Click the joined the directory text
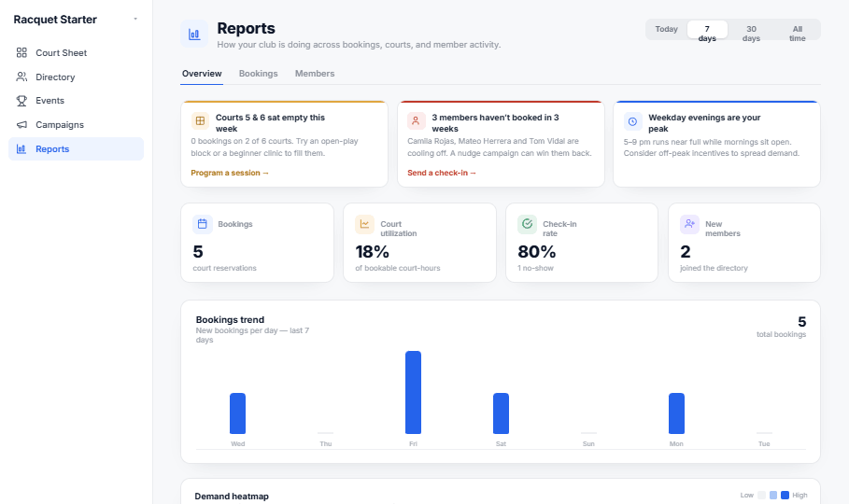 click(x=714, y=268)
